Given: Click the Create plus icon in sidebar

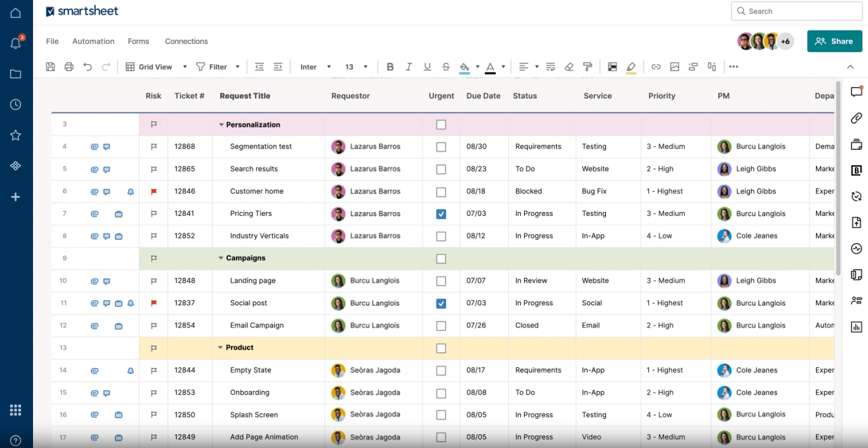Looking at the screenshot, I should coord(16,197).
